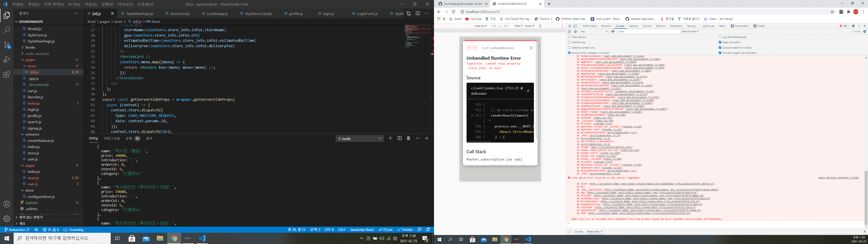Click the clear console icon in DevTools
The width and height of the screenshot is (868, 244).
tap(576, 31)
